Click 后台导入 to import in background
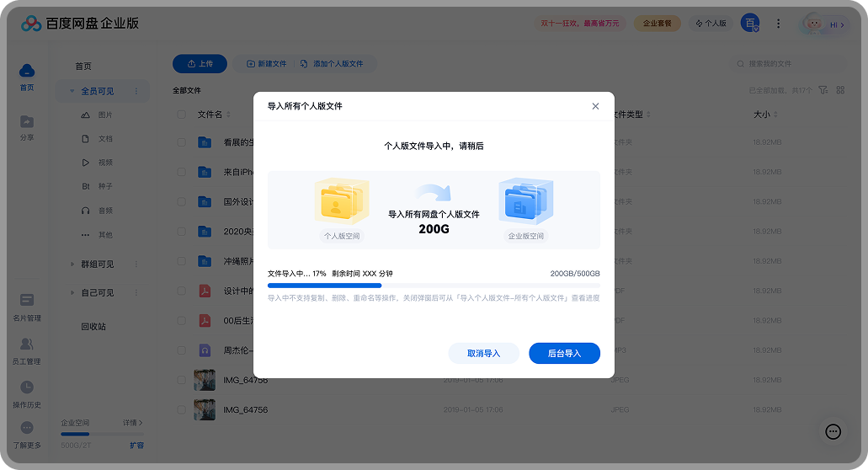The image size is (868, 470). pyautogui.click(x=564, y=353)
